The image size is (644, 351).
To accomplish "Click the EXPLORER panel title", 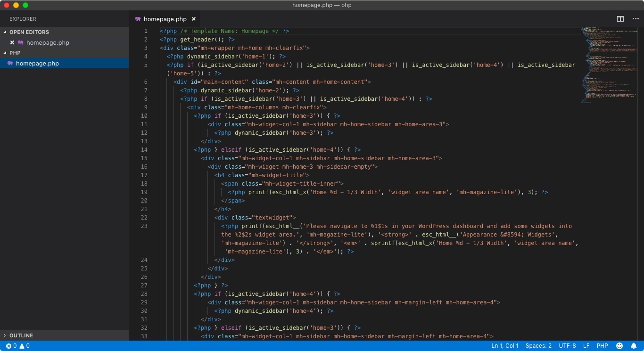I will (x=23, y=19).
